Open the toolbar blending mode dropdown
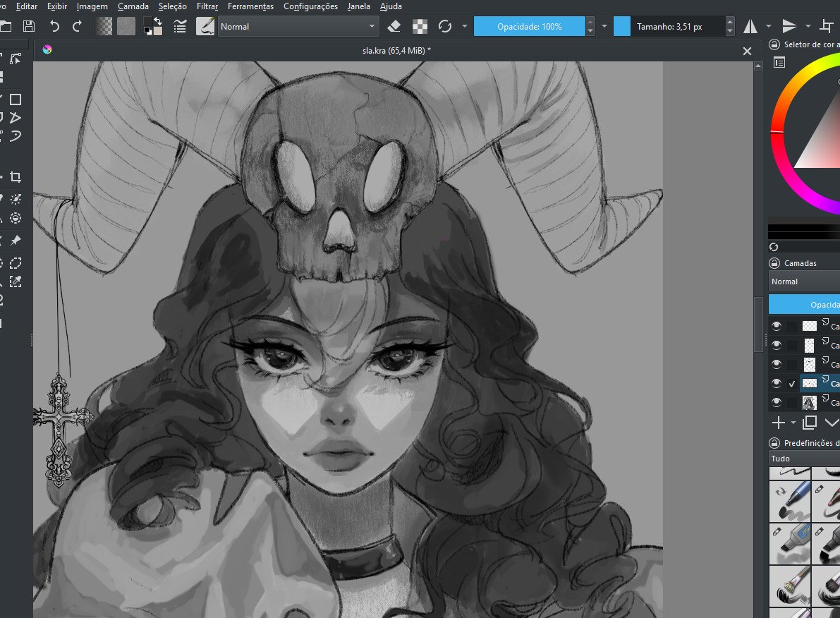This screenshot has width=840, height=618. pyautogui.click(x=298, y=26)
